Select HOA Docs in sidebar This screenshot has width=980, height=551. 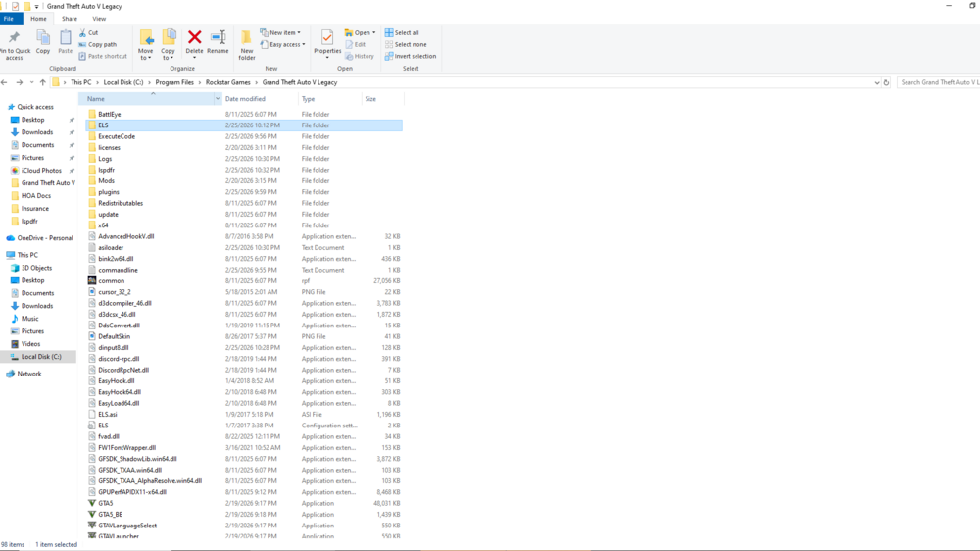coord(35,196)
